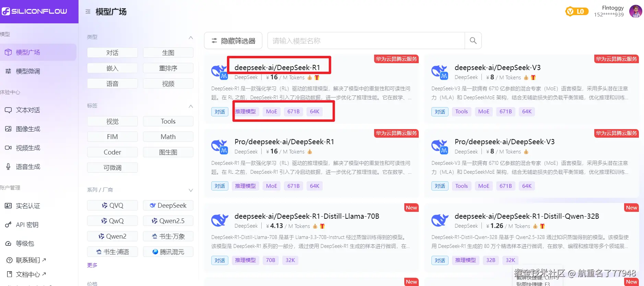Click the V L0 level badge

pyautogui.click(x=577, y=11)
